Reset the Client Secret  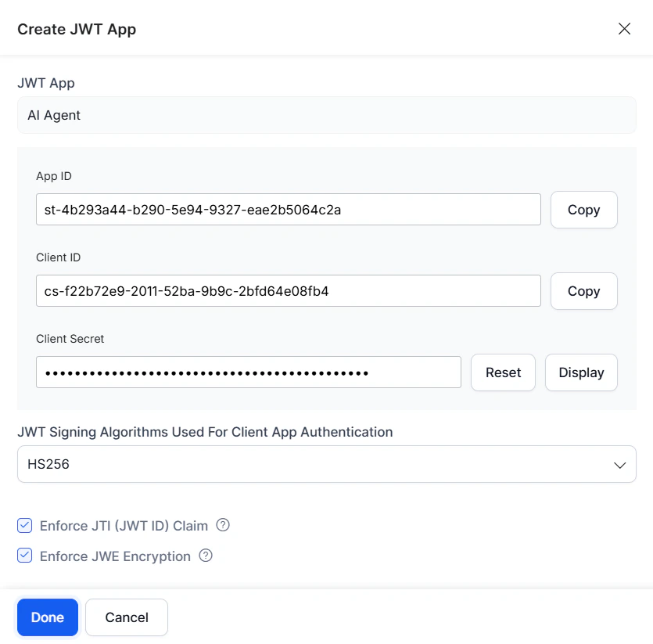503,372
